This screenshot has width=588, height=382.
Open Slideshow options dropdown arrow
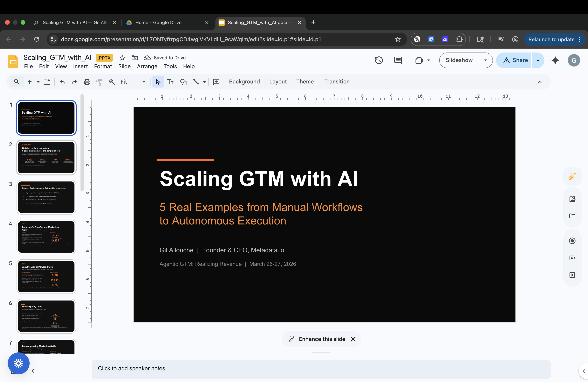click(486, 60)
